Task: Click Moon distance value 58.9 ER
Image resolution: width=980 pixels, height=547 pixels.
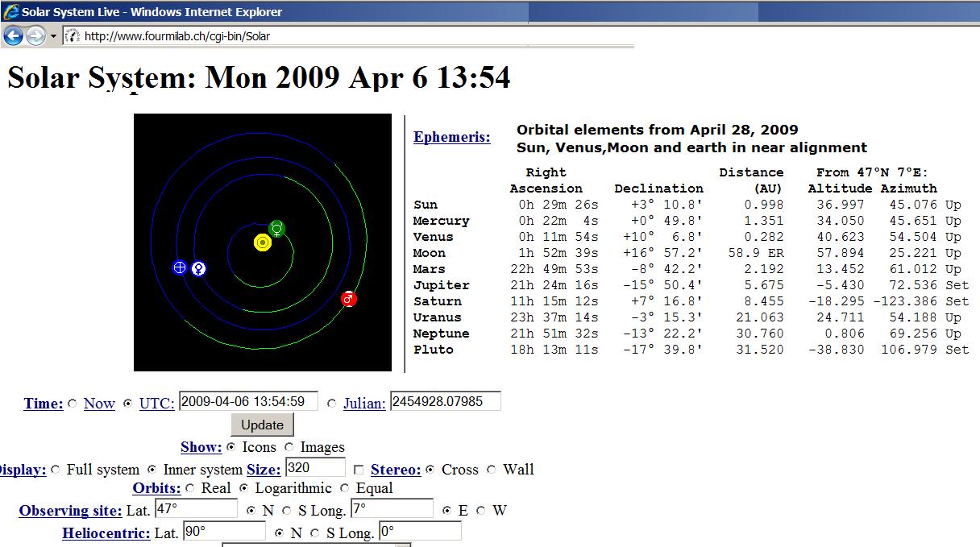Action: pyautogui.click(x=756, y=253)
